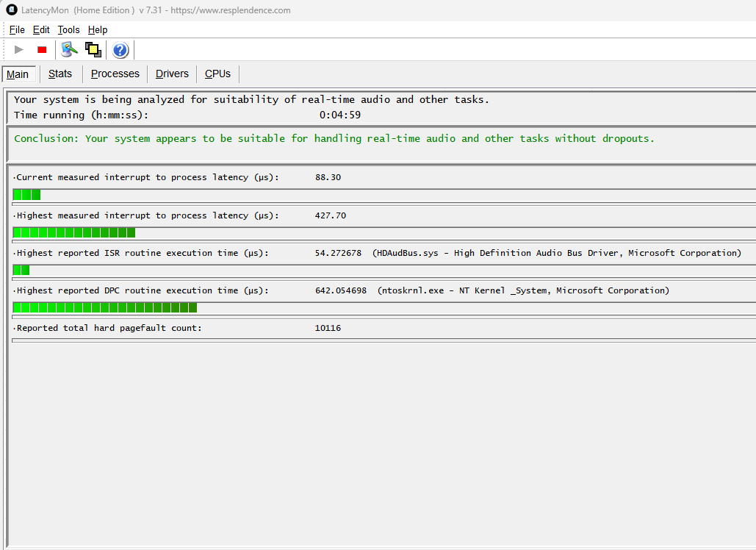Image resolution: width=756 pixels, height=550 pixels.
Task: Switch to the Drivers tab
Action: point(172,74)
